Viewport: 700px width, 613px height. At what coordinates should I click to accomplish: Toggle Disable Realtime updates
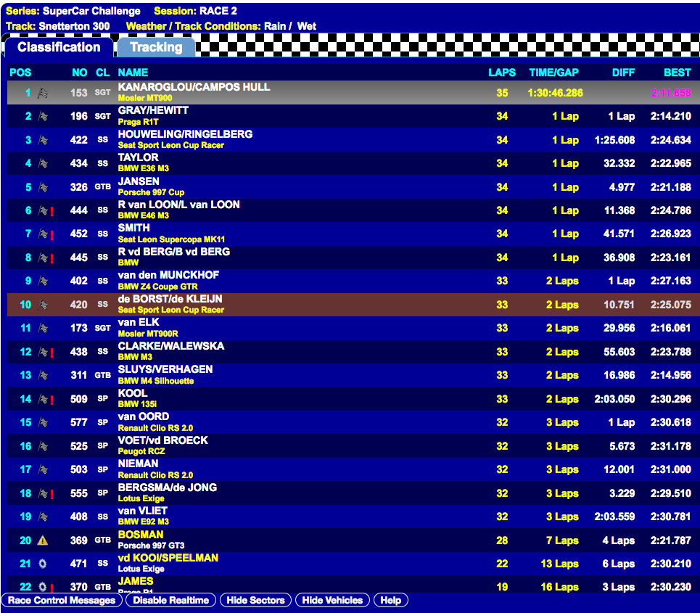coord(170,600)
